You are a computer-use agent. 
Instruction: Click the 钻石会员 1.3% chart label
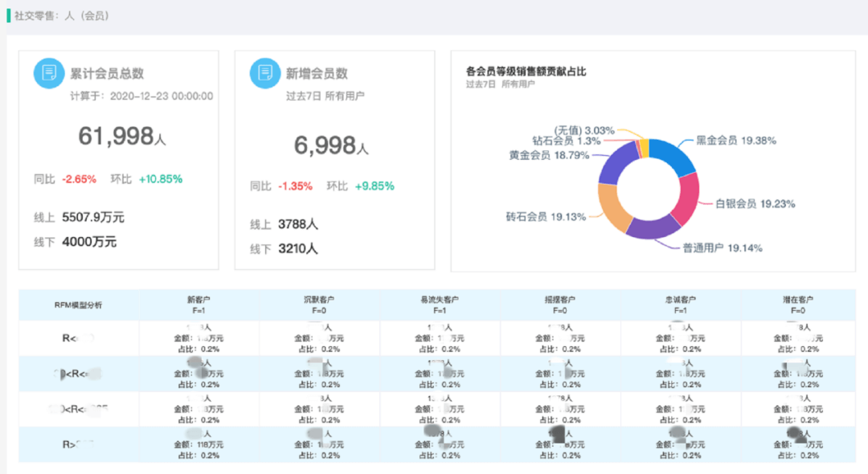(x=566, y=141)
